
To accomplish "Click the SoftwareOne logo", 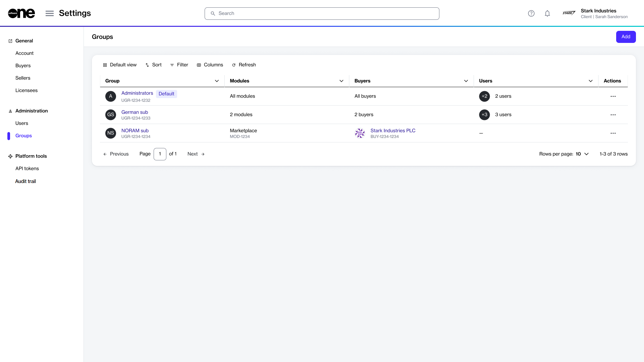I will (x=21, y=13).
